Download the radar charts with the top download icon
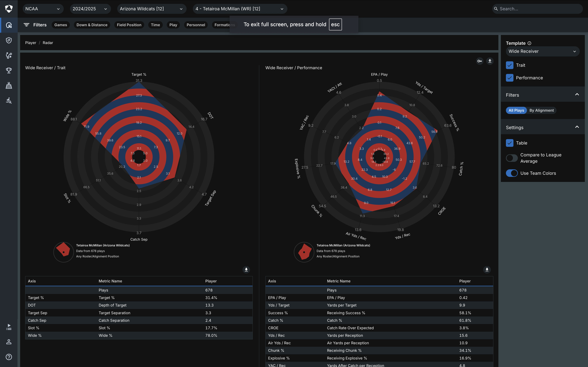This screenshot has width=588, height=367. point(490,61)
